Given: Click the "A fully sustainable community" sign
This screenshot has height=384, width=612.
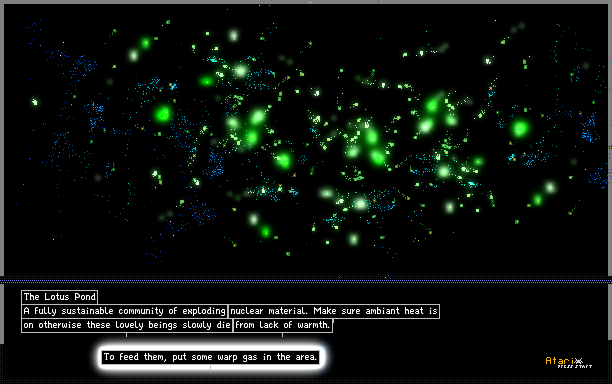Looking at the screenshot, I should (x=124, y=311).
